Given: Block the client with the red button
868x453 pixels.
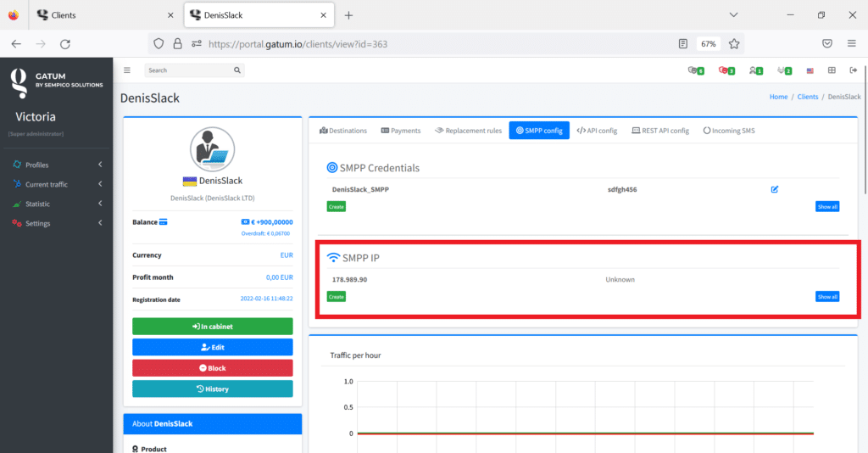Looking at the screenshot, I should point(213,368).
